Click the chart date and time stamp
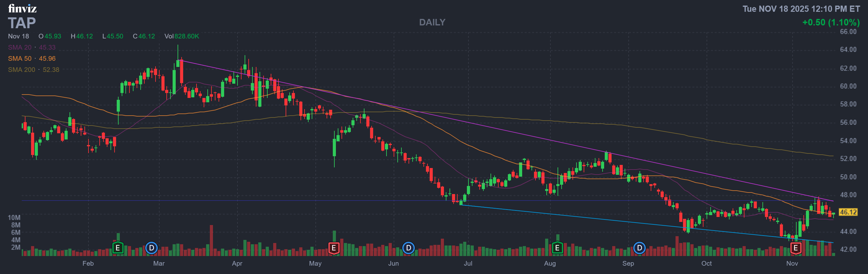 tap(801, 9)
